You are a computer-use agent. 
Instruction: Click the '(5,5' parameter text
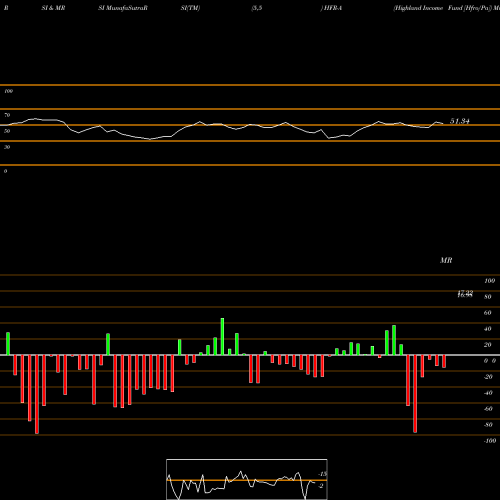pos(257,8)
